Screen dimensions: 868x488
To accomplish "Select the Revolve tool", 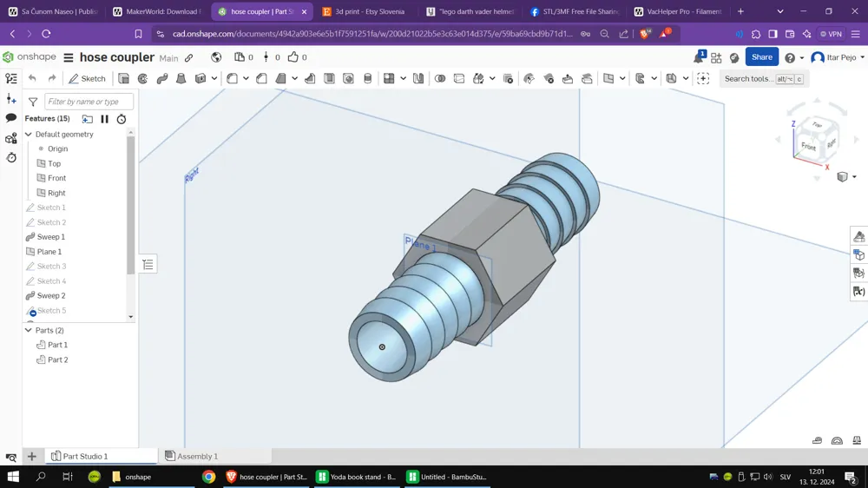I will pyautogui.click(x=143, y=79).
